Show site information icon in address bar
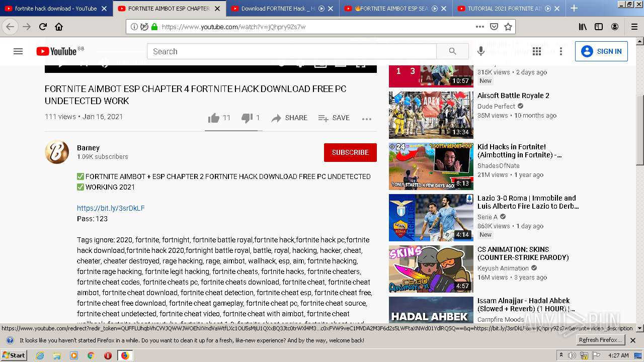The width and height of the screenshot is (644, 362). tap(134, 27)
